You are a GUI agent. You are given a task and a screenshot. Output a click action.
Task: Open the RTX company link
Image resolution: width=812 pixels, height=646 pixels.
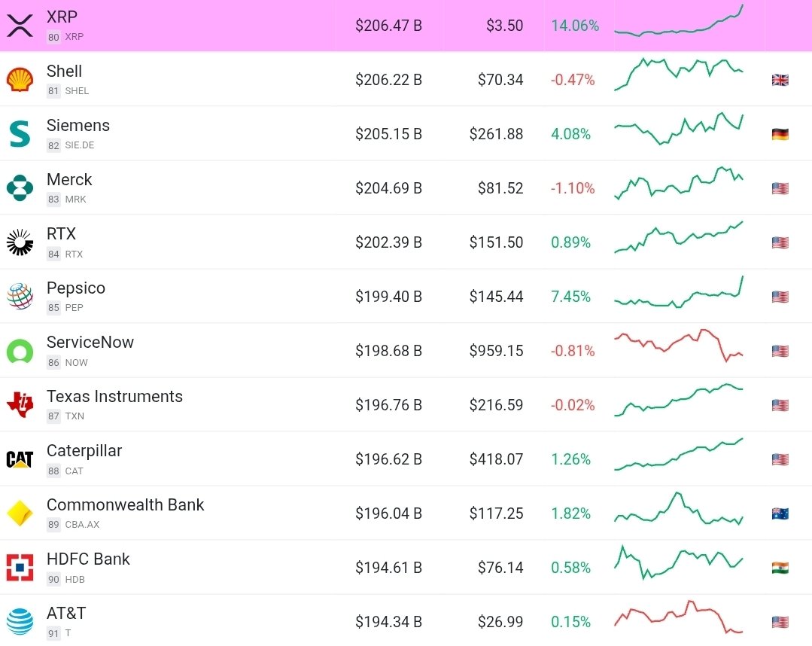coord(61,233)
